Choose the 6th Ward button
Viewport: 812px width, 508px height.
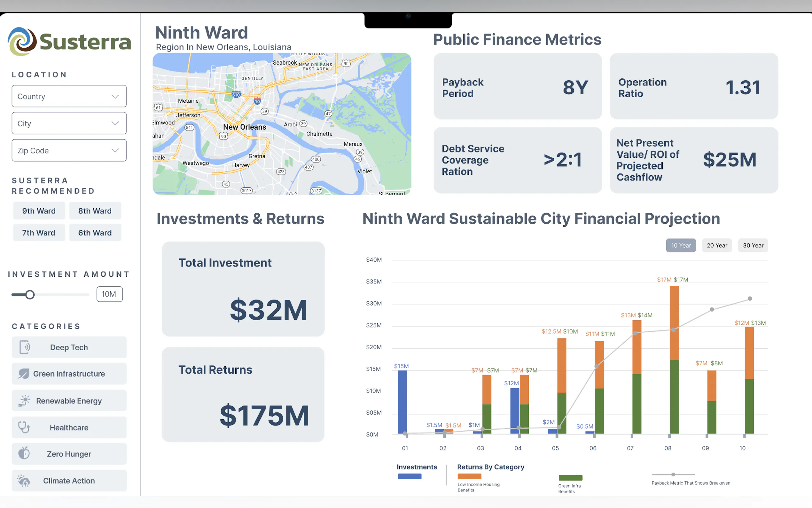[95, 233]
